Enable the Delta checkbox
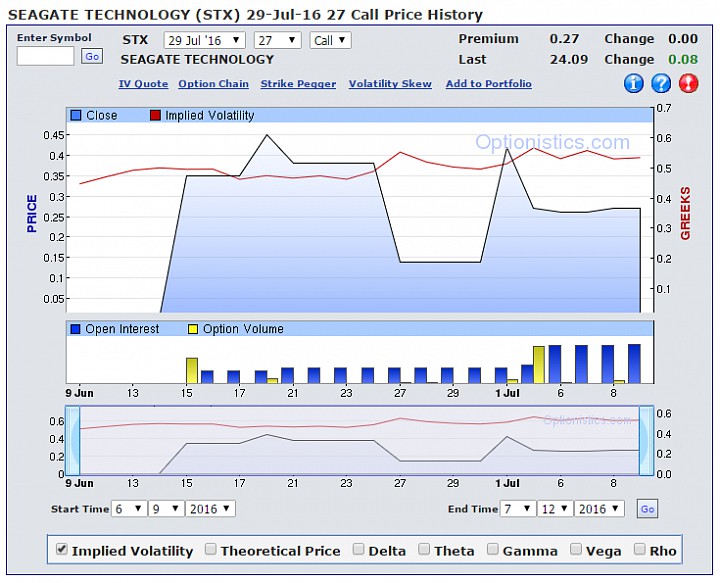Image resolution: width=720 pixels, height=583 pixels. point(358,549)
